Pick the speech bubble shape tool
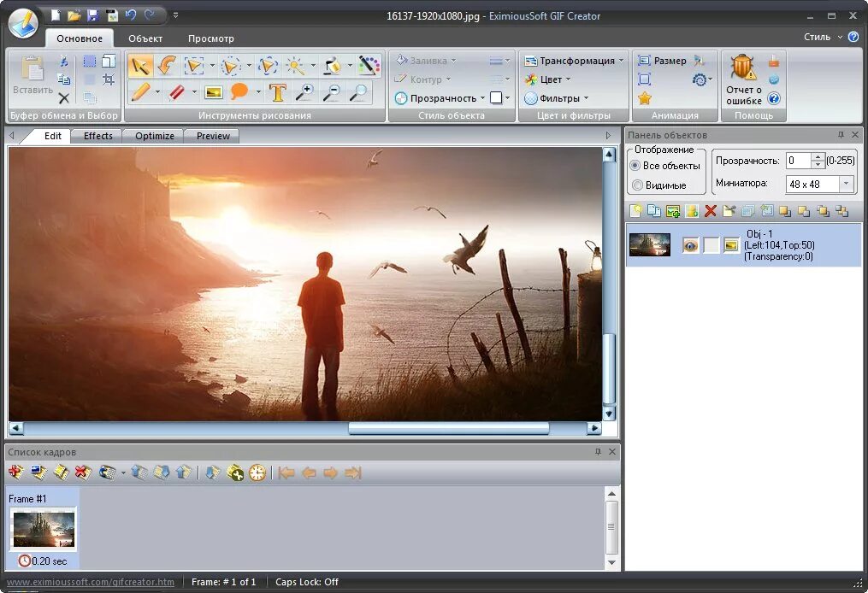This screenshot has height=593, width=868. click(239, 92)
